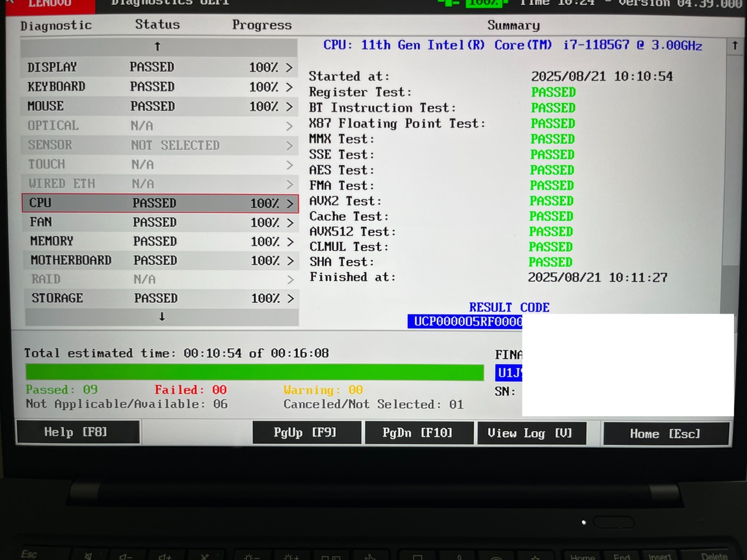Viewport: 747px width, 560px height.
Task: Expand the CPU row chevron
Action: [290, 203]
